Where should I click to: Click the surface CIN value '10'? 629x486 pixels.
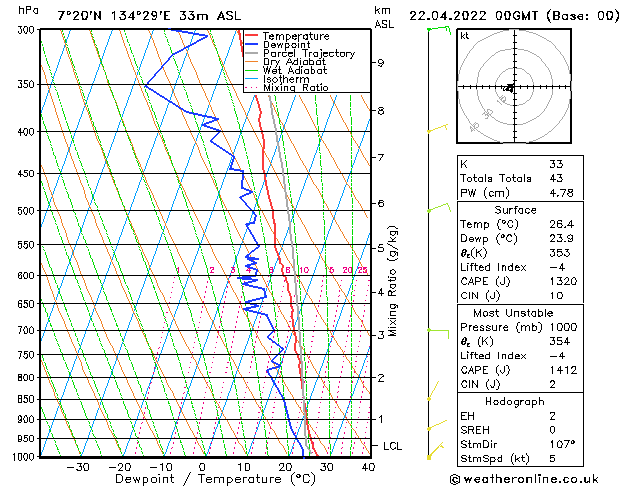(x=556, y=296)
